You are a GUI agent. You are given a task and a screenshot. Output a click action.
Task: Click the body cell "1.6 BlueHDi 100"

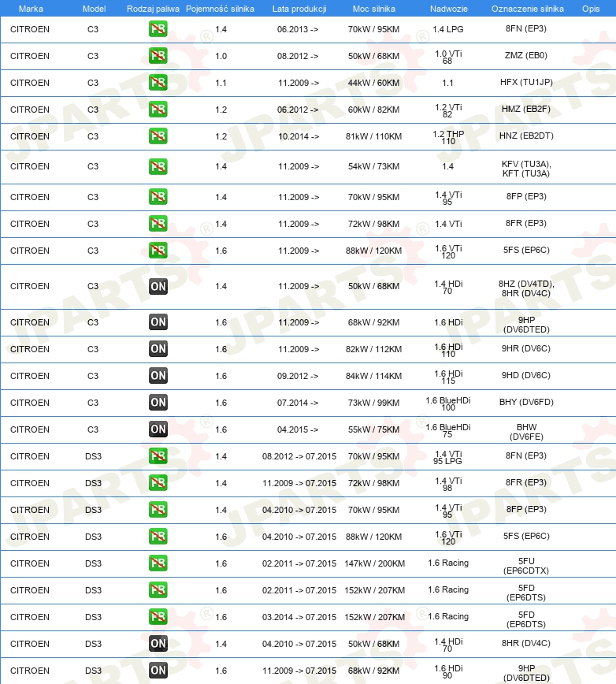tap(448, 403)
